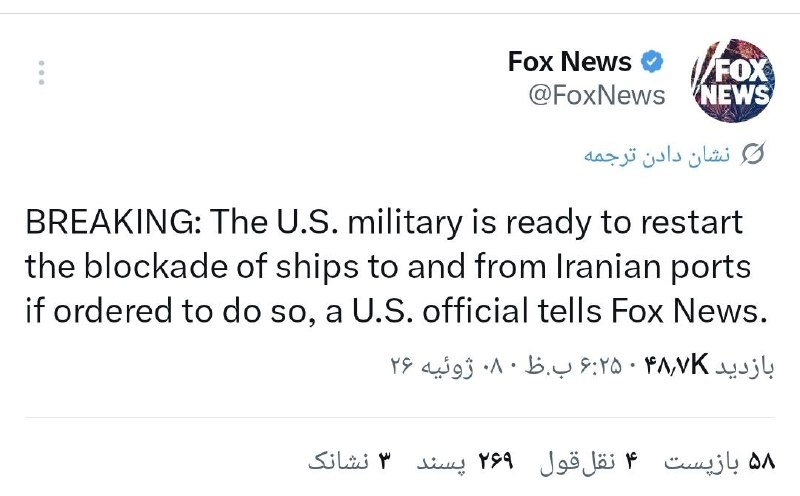
Task: Click the @FoxNews handle
Action: [x=596, y=95]
